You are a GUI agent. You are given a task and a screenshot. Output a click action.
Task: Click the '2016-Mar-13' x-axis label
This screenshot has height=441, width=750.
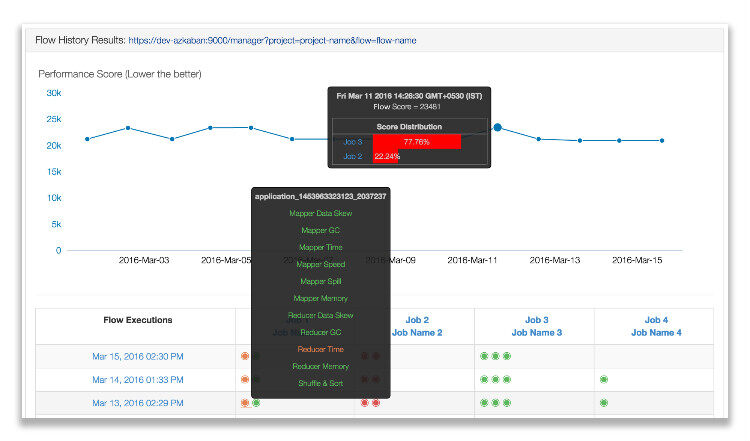click(555, 260)
